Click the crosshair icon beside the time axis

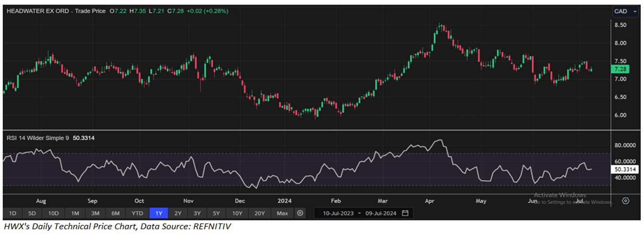[625, 200]
